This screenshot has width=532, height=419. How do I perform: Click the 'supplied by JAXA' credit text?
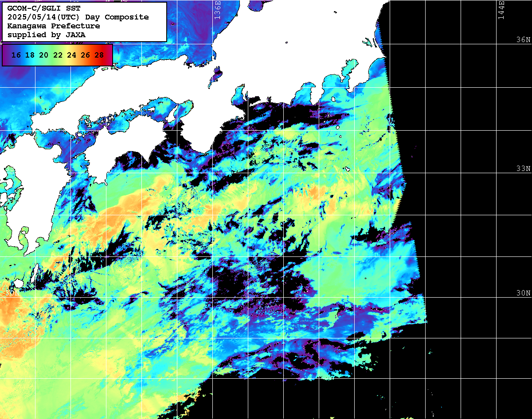[47, 35]
